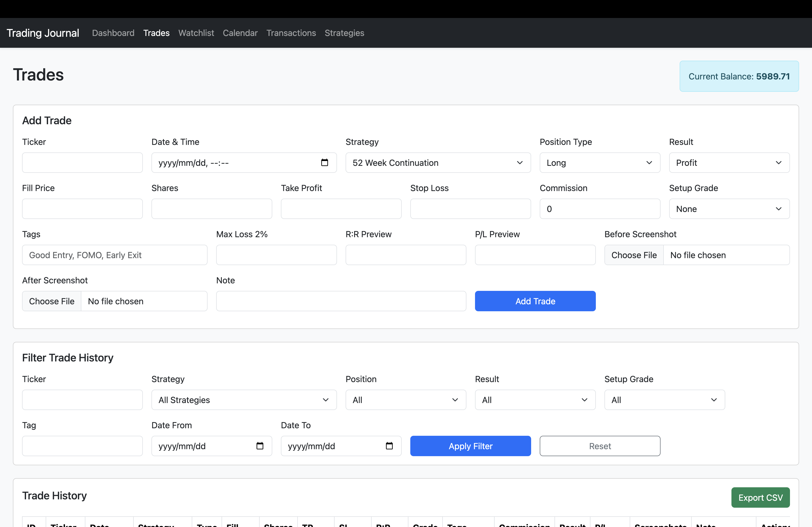Select the Trades nav item
The height and width of the screenshot is (527, 812).
tap(156, 33)
